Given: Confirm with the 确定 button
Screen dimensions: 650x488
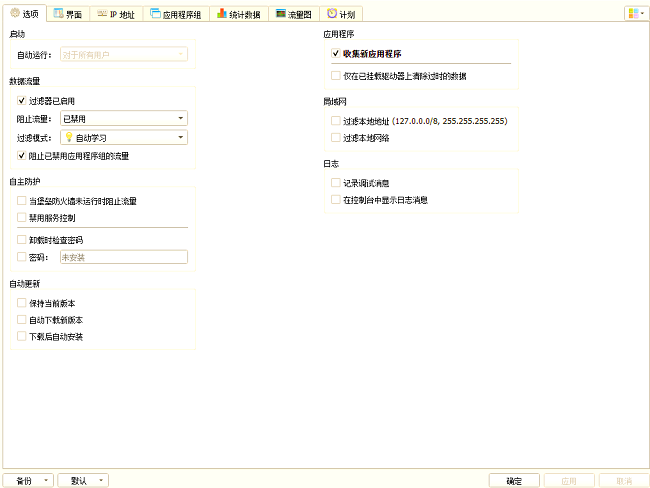Looking at the screenshot, I should coord(514,481).
